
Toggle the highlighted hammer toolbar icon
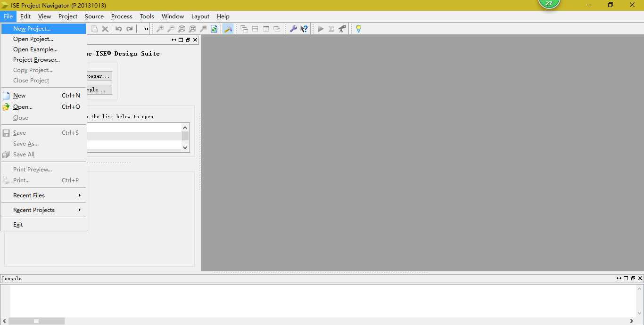tap(228, 29)
